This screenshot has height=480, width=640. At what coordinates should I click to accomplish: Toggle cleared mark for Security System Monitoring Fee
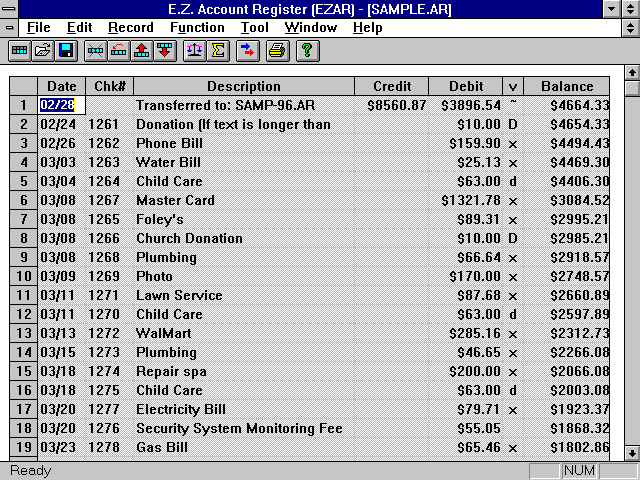pyautogui.click(x=513, y=428)
